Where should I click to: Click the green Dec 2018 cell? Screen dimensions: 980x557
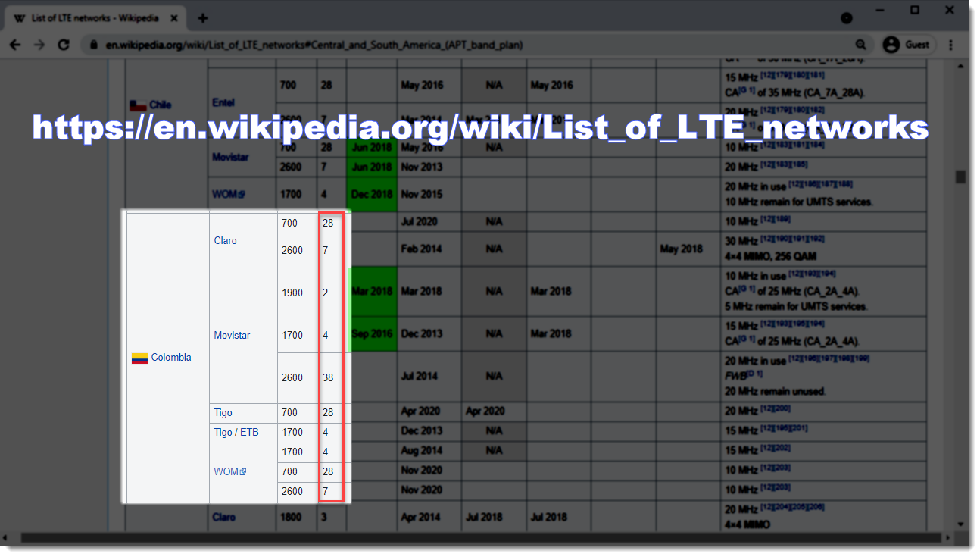[x=372, y=195]
